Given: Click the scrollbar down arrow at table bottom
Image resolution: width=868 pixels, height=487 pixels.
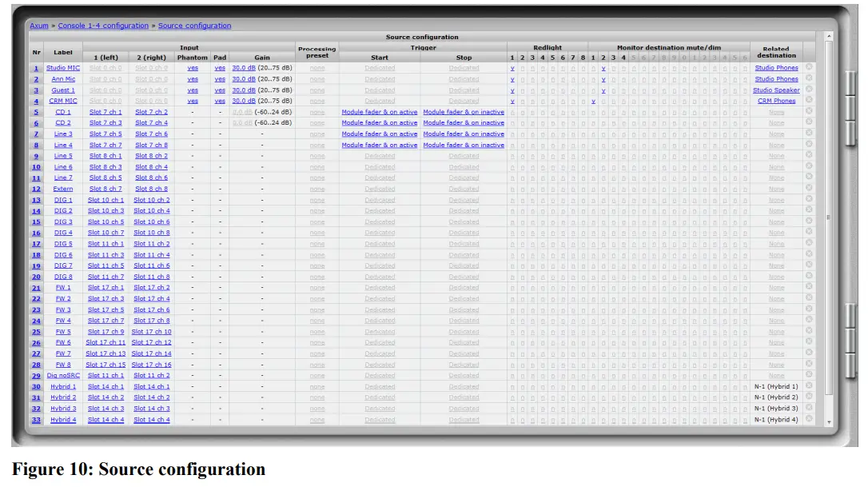Looking at the screenshot, I should pyautogui.click(x=829, y=421).
